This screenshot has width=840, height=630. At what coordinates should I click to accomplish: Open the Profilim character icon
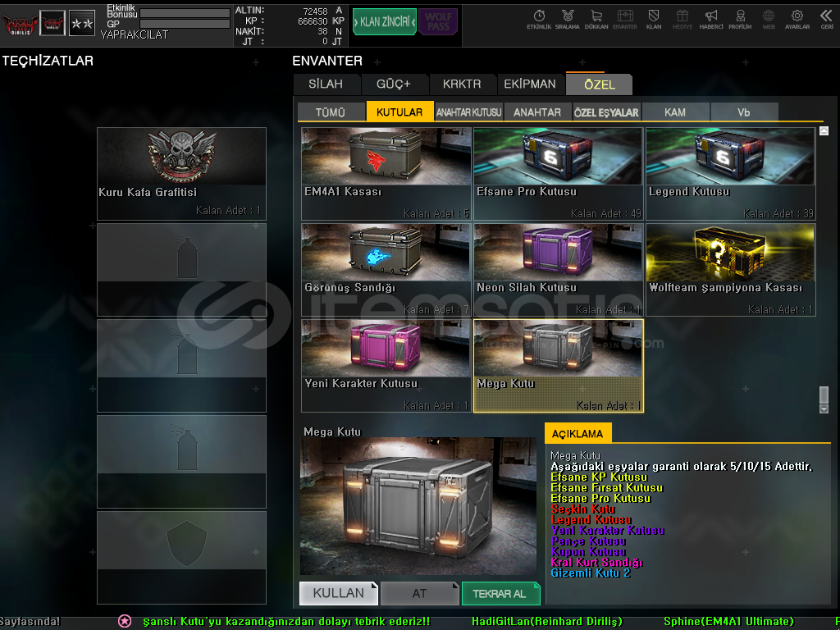click(740, 20)
